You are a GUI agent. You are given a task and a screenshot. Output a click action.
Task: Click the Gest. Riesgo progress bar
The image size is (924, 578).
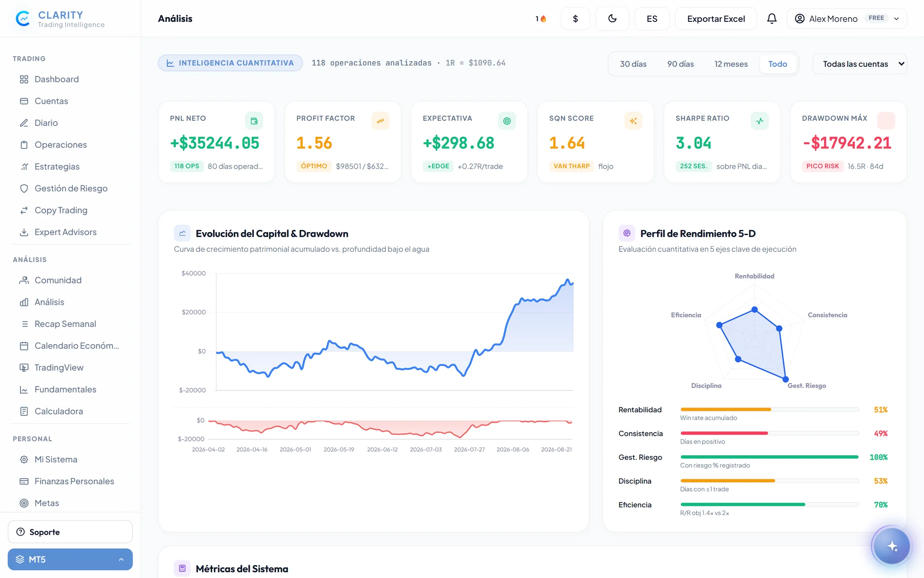tap(769, 457)
